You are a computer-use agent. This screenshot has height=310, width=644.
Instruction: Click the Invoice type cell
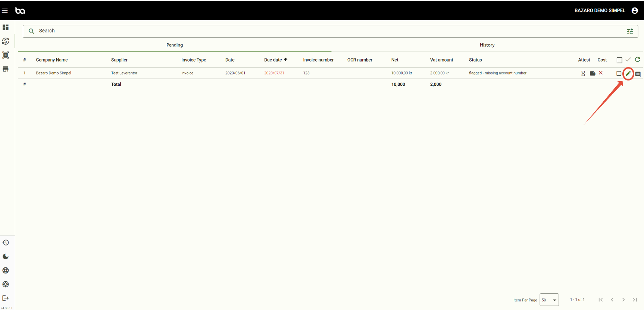pyautogui.click(x=187, y=73)
